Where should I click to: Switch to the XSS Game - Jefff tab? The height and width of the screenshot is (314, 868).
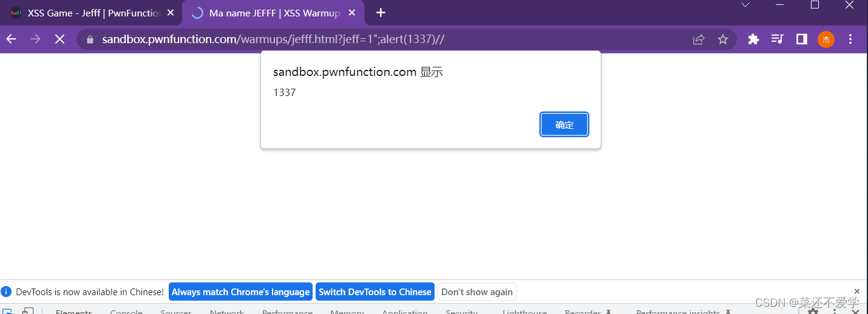91,13
